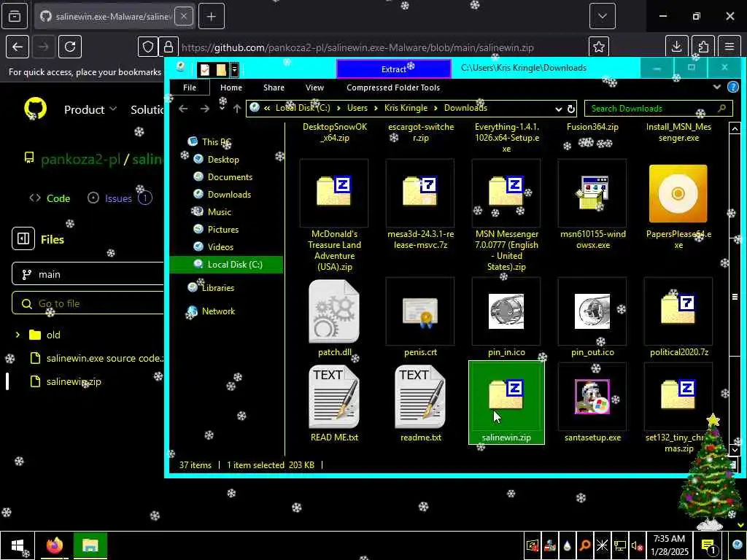747x560 pixels.
Task: Click the properties quick access toolbar icon
Action: (x=205, y=69)
